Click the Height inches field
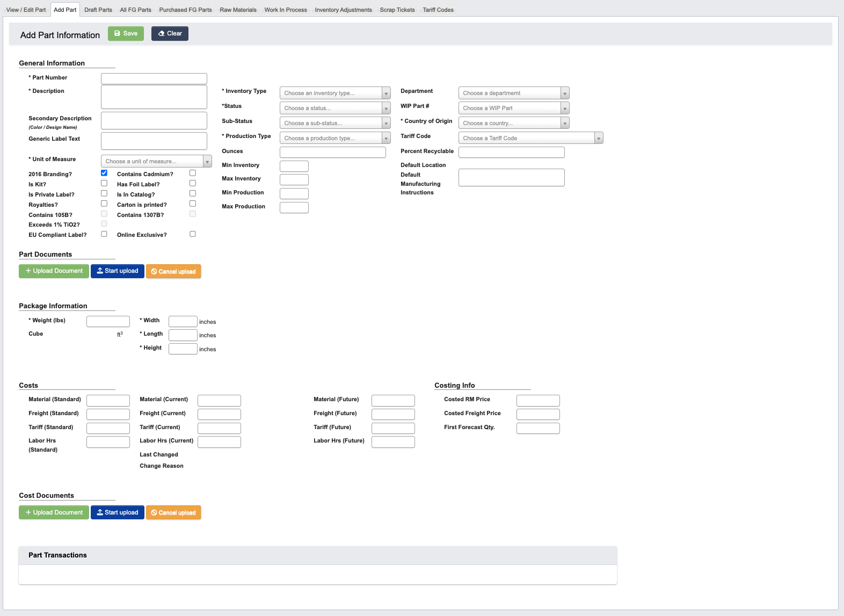The width and height of the screenshot is (844, 616). (x=183, y=349)
